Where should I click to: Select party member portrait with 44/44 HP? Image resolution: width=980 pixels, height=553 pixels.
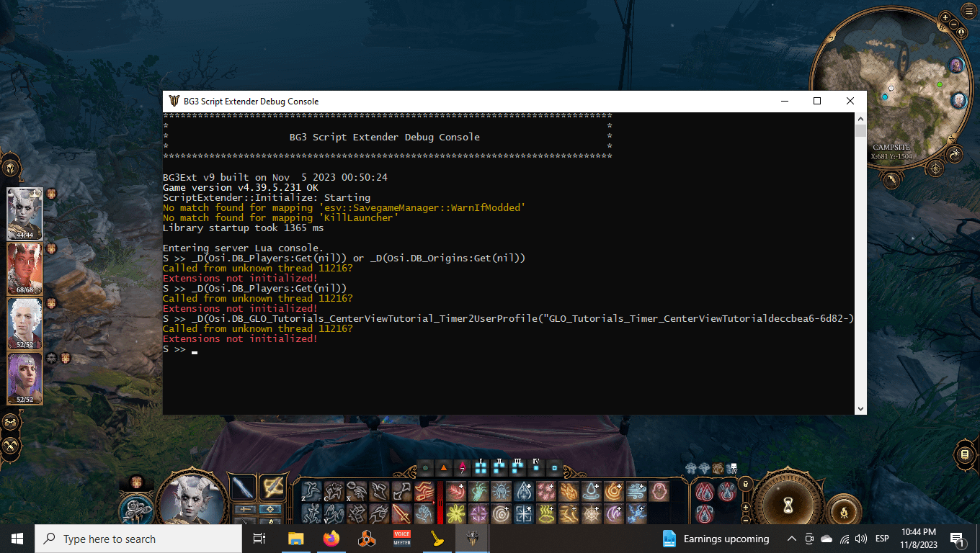click(x=24, y=213)
